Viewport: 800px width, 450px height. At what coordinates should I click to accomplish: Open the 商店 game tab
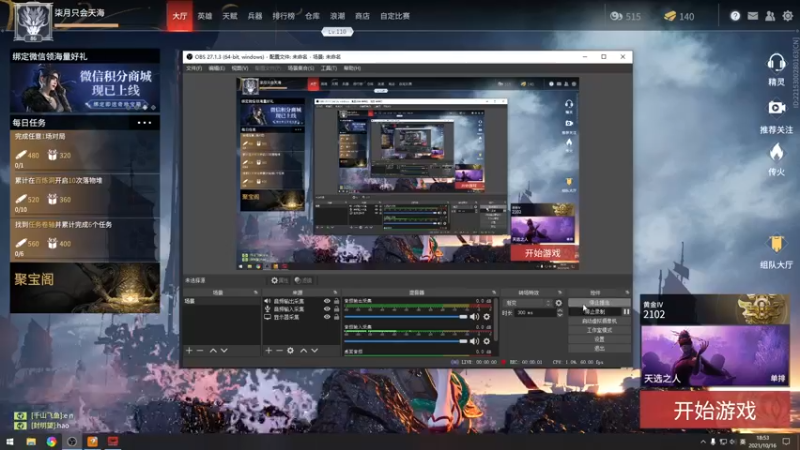[362, 16]
